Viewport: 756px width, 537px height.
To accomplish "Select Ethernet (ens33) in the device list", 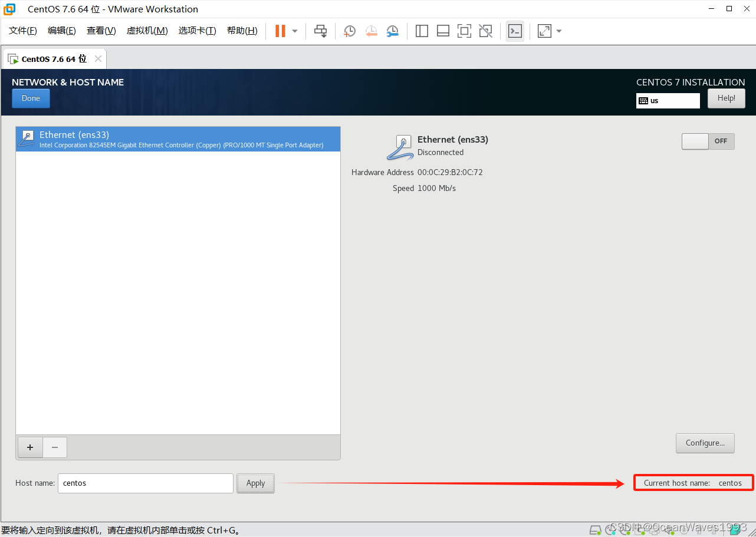I will [x=178, y=139].
